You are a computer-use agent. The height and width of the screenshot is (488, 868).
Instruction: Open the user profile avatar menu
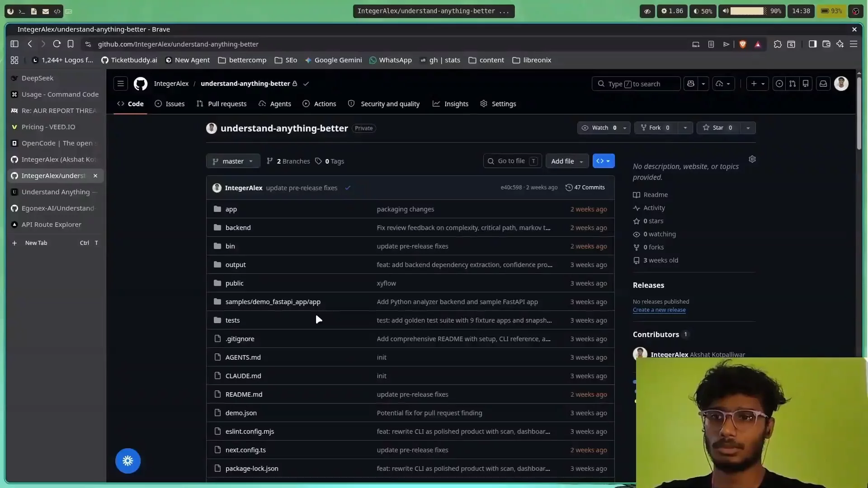(841, 84)
